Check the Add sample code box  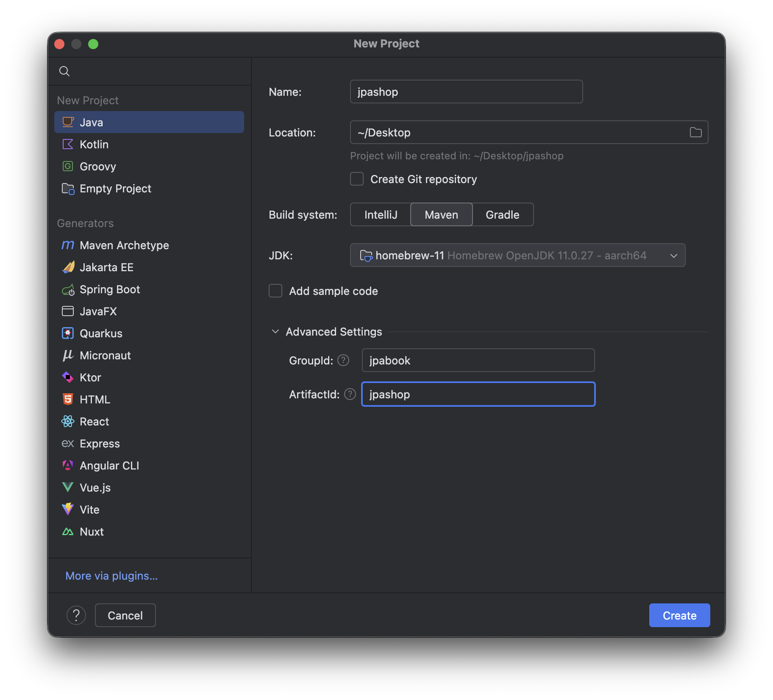point(275,291)
